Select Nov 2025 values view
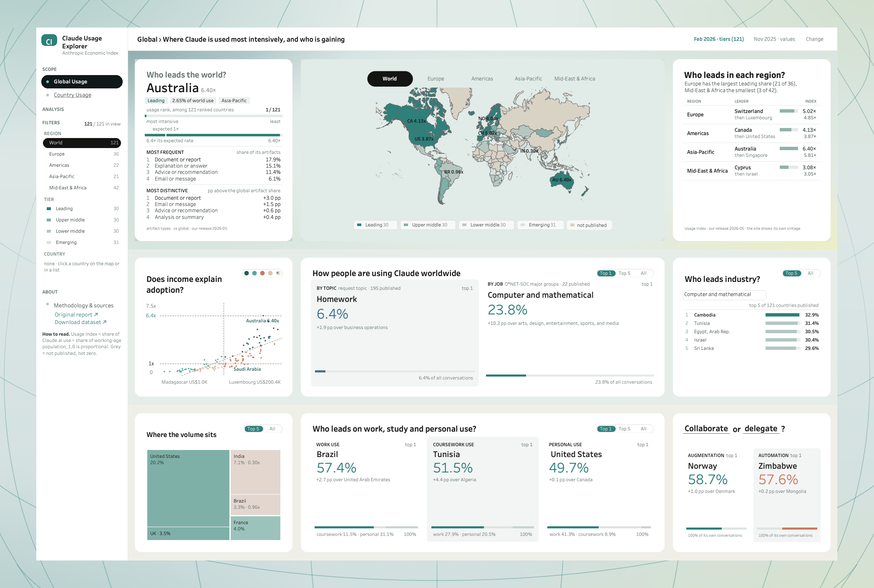This screenshot has height=588, width=874. [774, 39]
